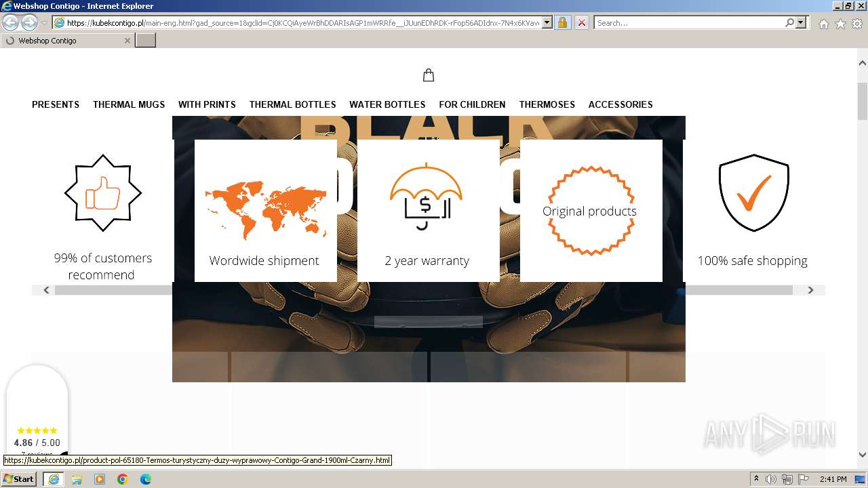The width and height of the screenshot is (868, 488).
Task: Open the THERMAL MUGS menu
Action: click(129, 104)
